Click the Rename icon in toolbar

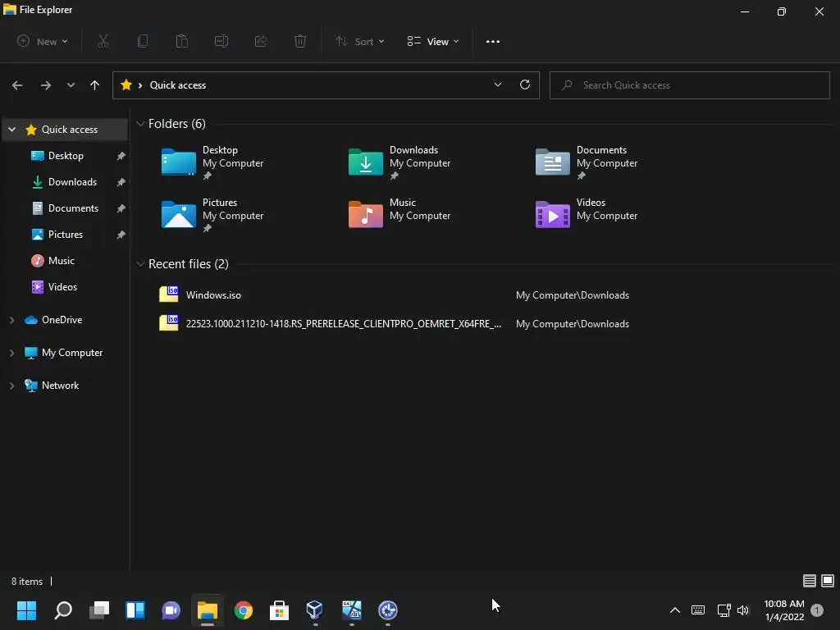tap(221, 41)
